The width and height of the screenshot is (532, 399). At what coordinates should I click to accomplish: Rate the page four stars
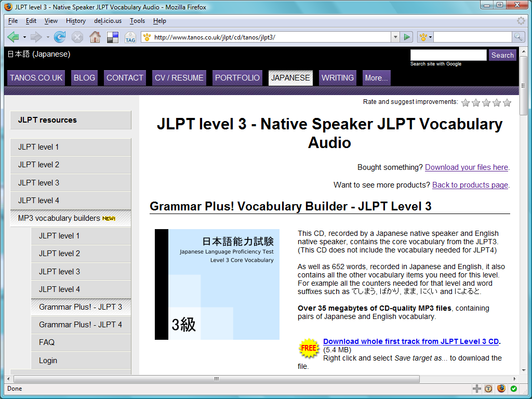497,102
